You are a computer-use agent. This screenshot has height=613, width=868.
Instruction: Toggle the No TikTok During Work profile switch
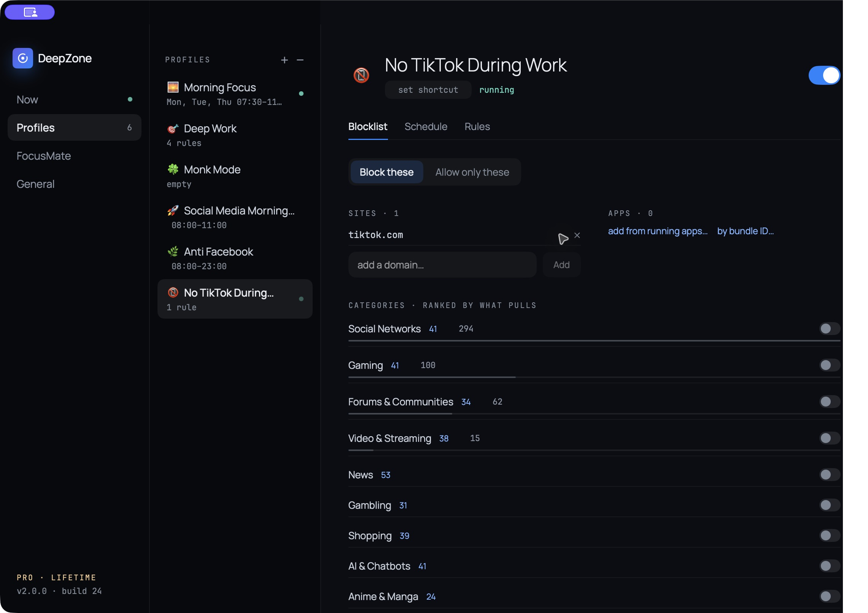coord(824,75)
